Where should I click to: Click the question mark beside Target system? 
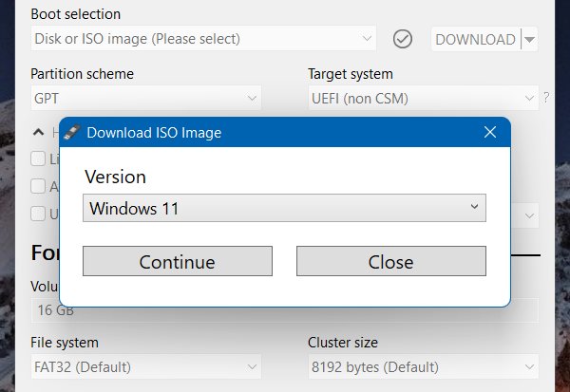545,97
